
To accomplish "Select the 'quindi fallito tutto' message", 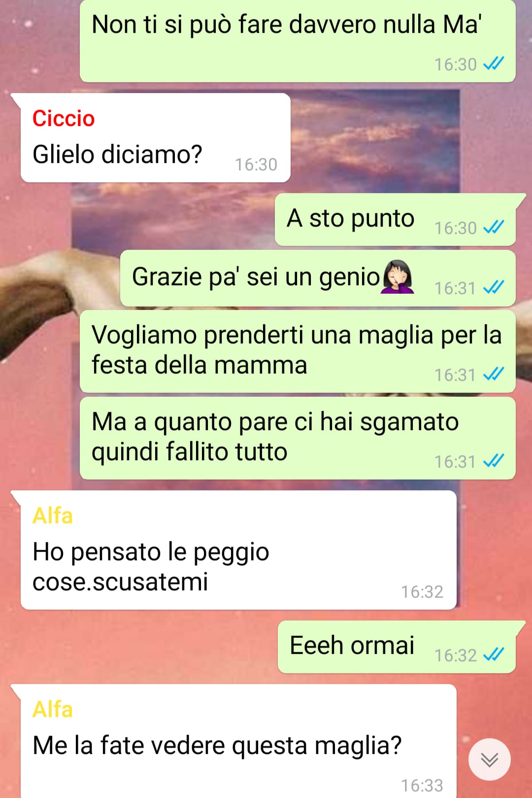I will [x=298, y=438].
